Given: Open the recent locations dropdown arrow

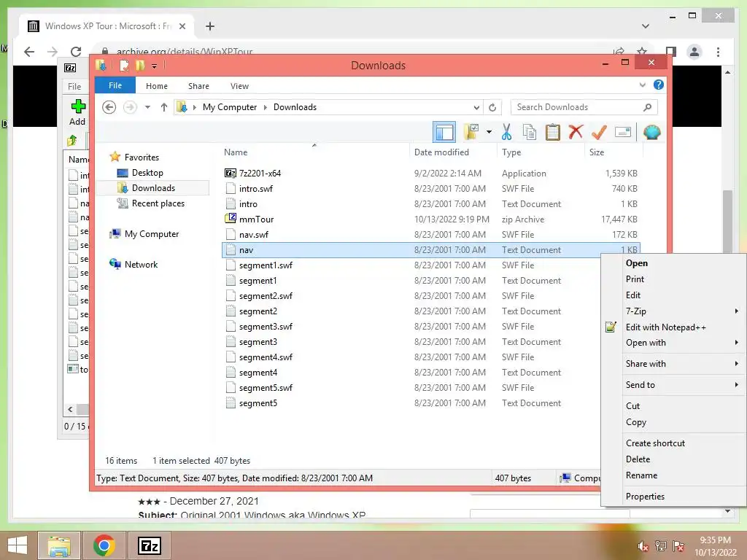Looking at the screenshot, I should pos(147,107).
